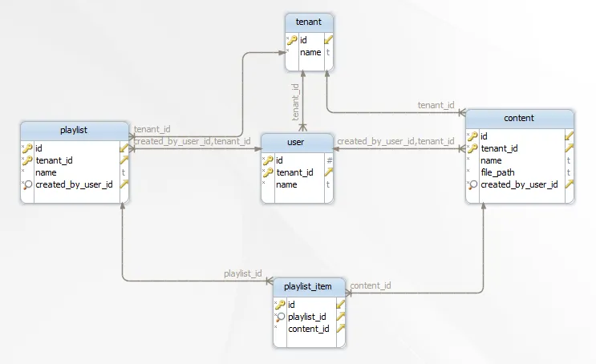The image size is (596, 364).
Task: Click the key icon beside content tenant_id
Action: 472,148
